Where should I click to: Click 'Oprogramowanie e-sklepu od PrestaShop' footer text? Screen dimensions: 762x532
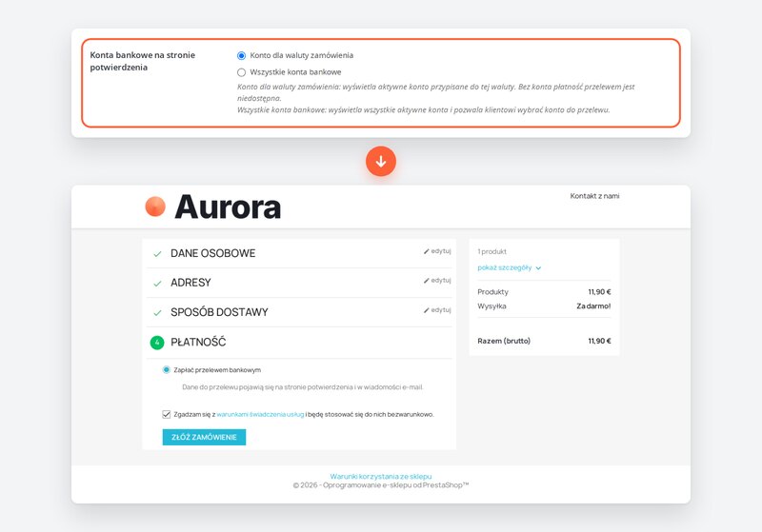(x=395, y=485)
